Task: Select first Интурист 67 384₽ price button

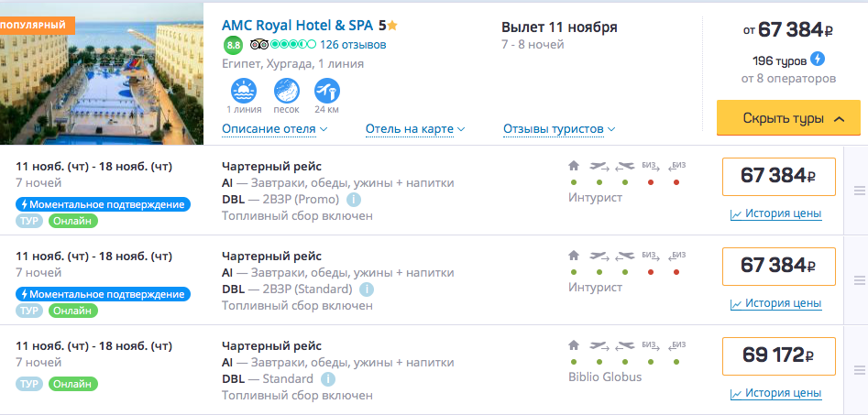Action: click(x=779, y=177)
